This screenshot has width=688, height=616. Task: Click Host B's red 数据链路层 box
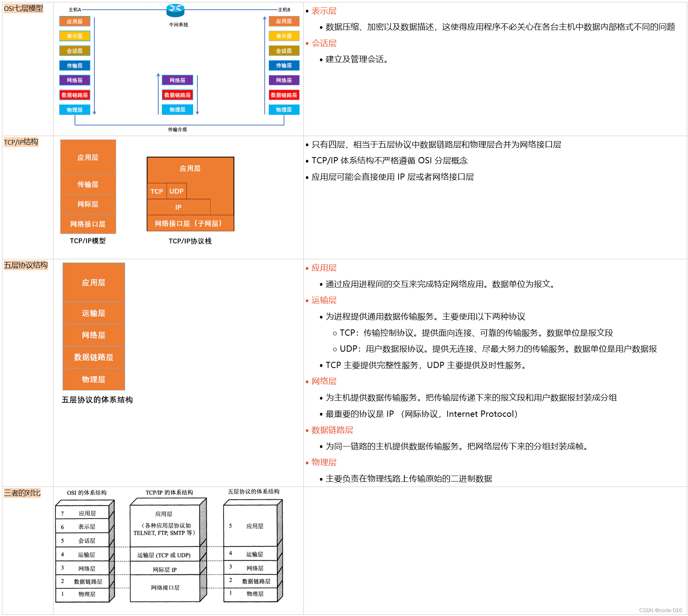point(284,95)
